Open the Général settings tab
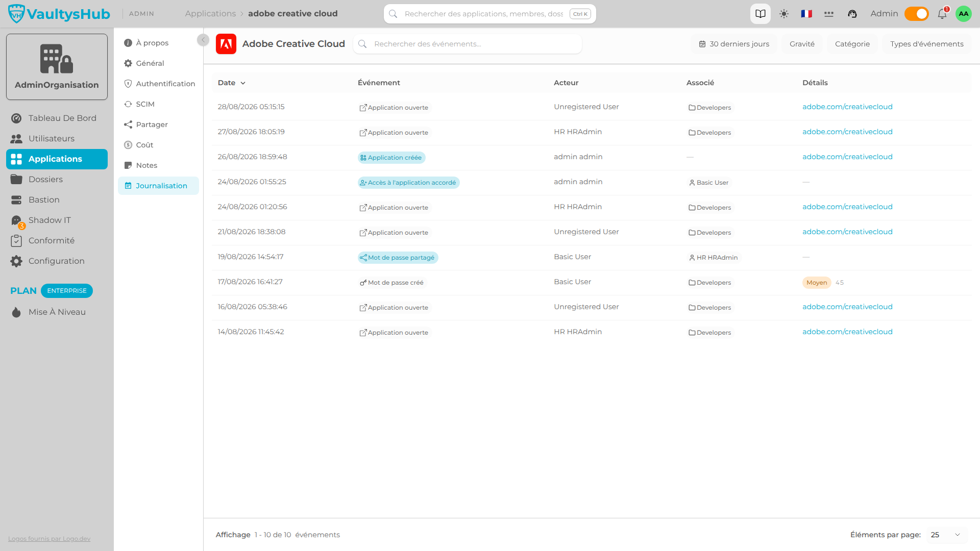Viewport: 980px width, 551px height. tap(158, 63)
